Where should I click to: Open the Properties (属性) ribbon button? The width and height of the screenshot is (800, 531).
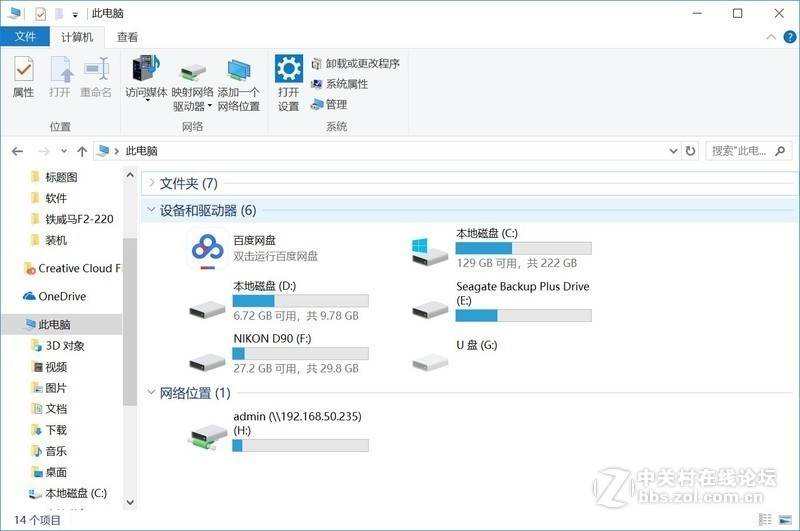23,77
